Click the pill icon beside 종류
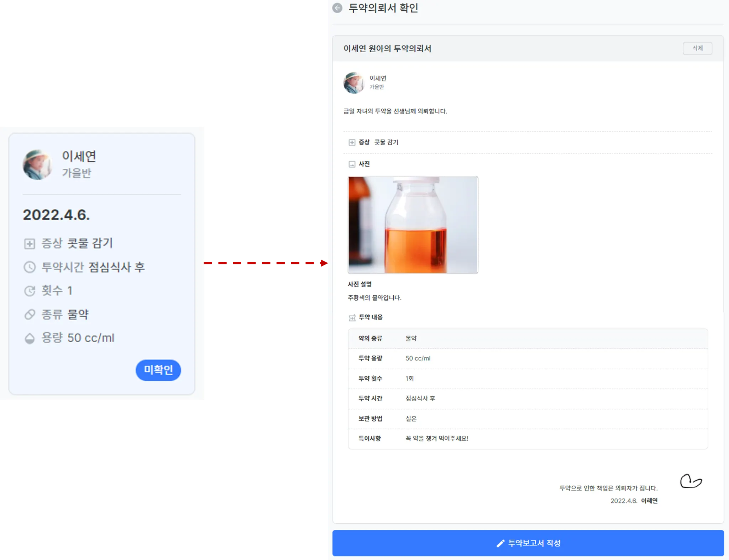 pos(30,314)
